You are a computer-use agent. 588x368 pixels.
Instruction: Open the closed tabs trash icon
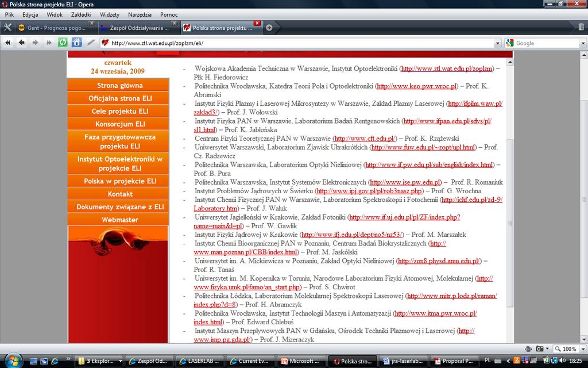581,27
